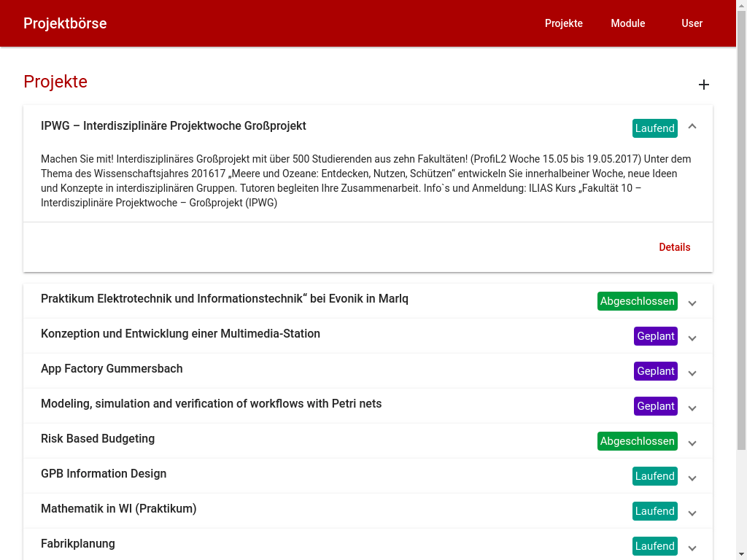Expand Praktikum Elektrotechnik project row
The height and width of the screenshot is (560, 747).
692,303
